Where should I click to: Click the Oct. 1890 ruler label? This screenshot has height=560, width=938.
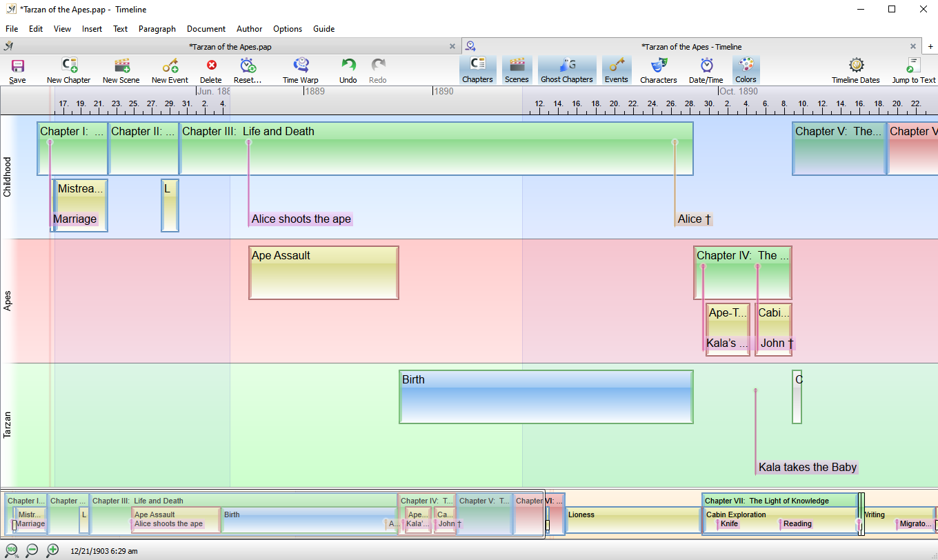[x=739, y=91]
